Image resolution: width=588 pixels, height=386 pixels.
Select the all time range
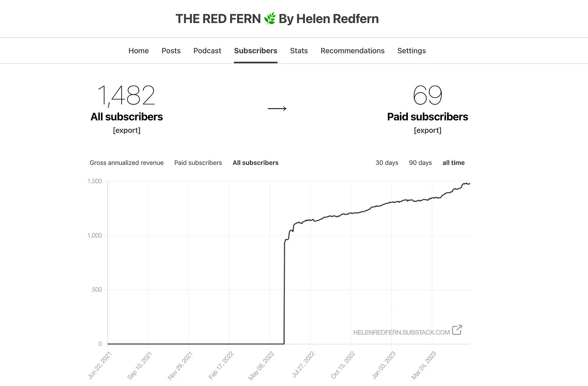pyautogui.click(x=453, y=162)
